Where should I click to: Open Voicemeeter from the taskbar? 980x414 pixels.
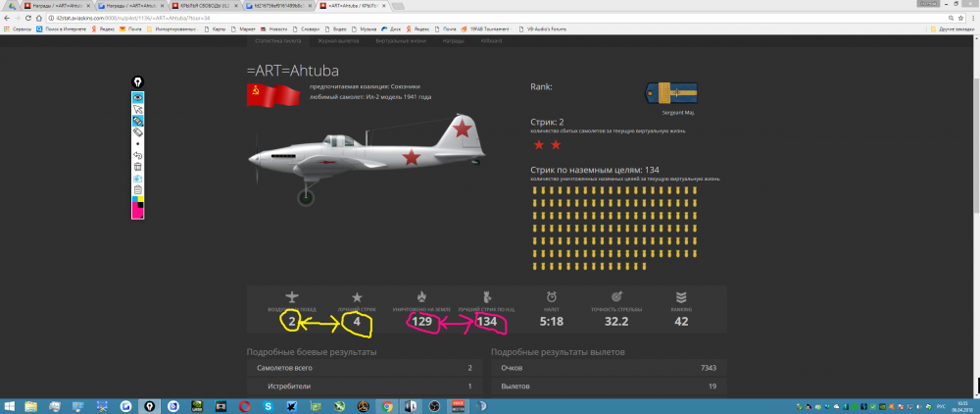point(457,406)
